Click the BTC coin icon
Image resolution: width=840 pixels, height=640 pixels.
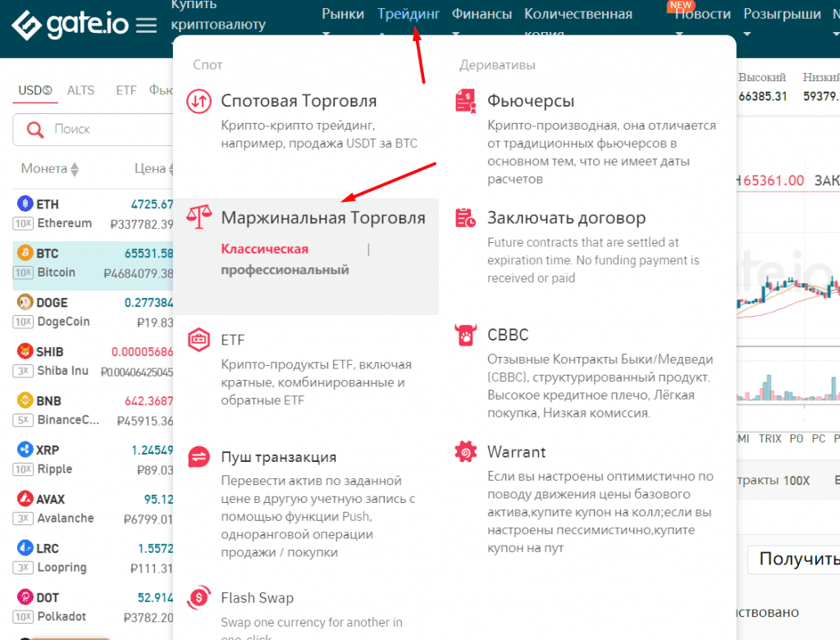(x=25, y=253)
